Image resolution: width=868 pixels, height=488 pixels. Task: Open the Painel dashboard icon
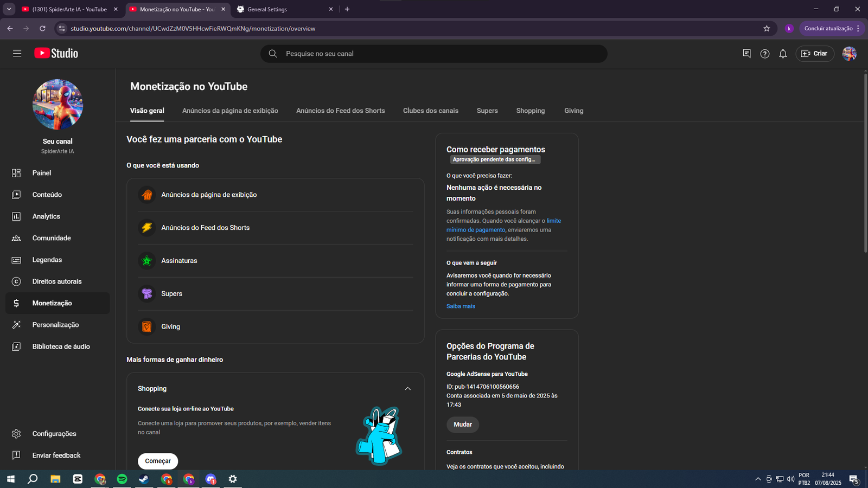(x=16, y=173)
